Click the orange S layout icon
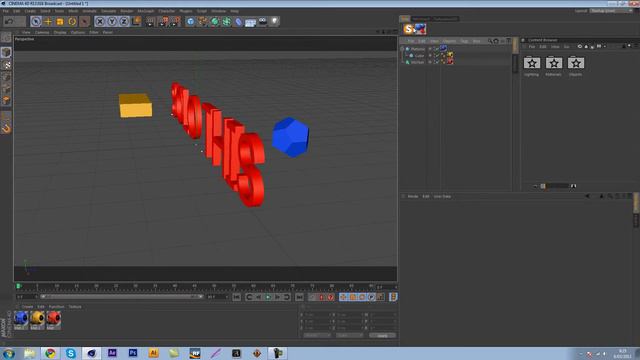640x360 pixels. tap(409, 29)
